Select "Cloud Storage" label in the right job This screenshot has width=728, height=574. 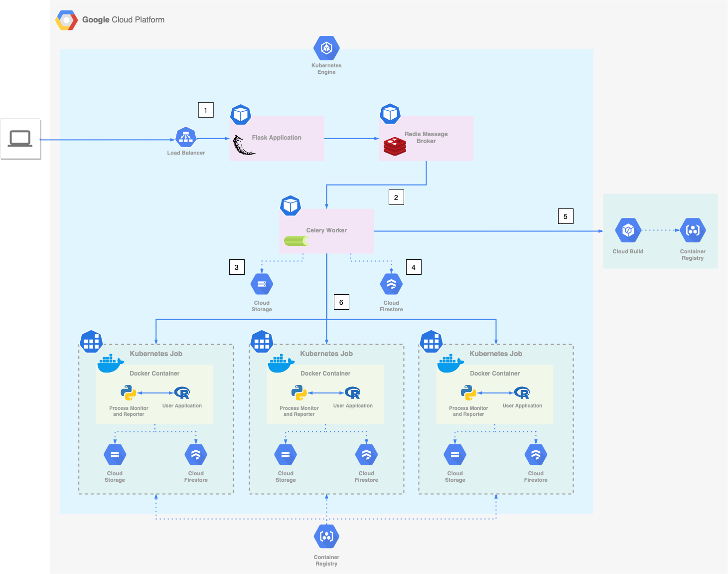pos(455,477)
